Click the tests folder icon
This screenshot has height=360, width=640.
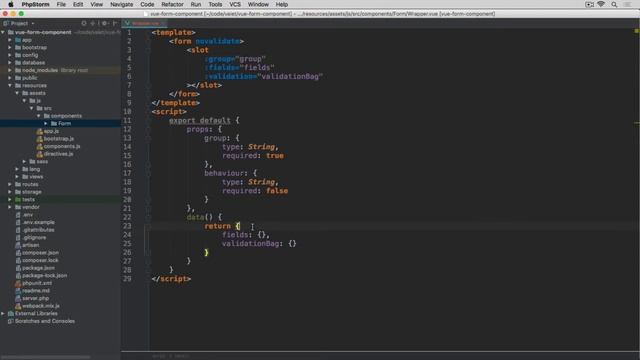(x=18, y=200)
